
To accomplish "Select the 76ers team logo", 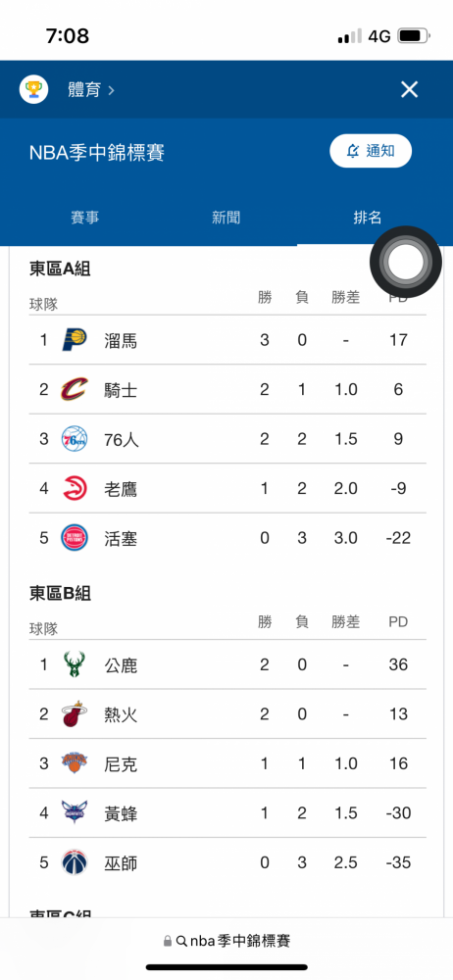I will click(75, 439).
